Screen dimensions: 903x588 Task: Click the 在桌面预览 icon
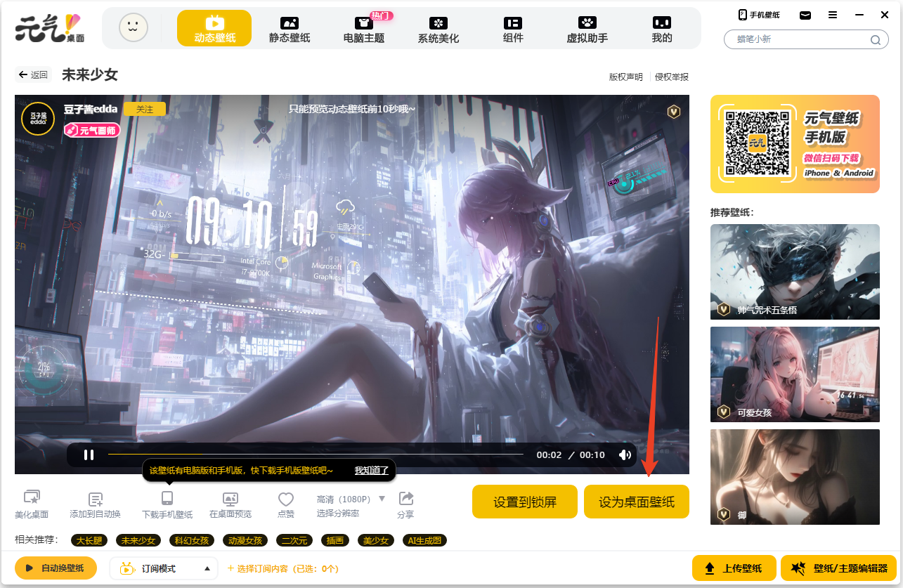(x=230, y=499)
